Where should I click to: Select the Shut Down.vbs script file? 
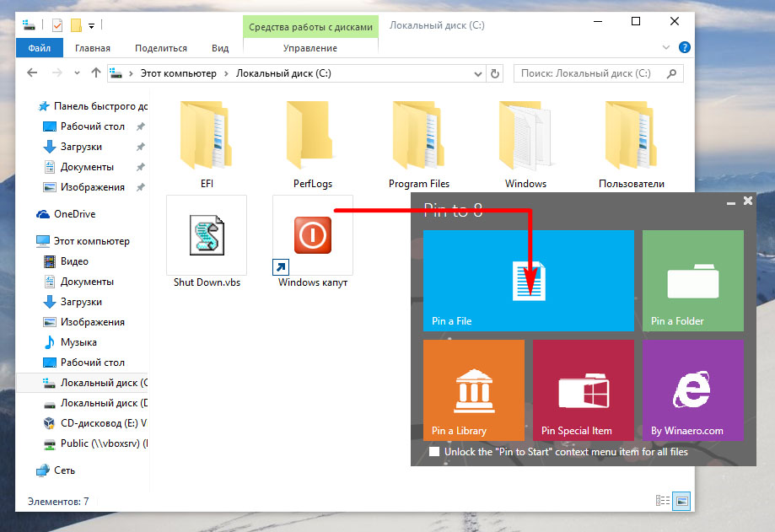click(207, 242)
